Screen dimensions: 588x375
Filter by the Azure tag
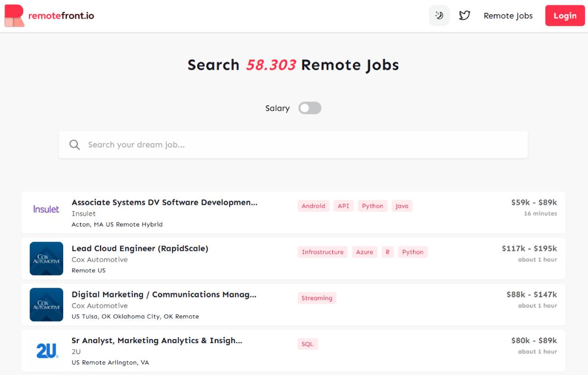[x=365, y=252]
